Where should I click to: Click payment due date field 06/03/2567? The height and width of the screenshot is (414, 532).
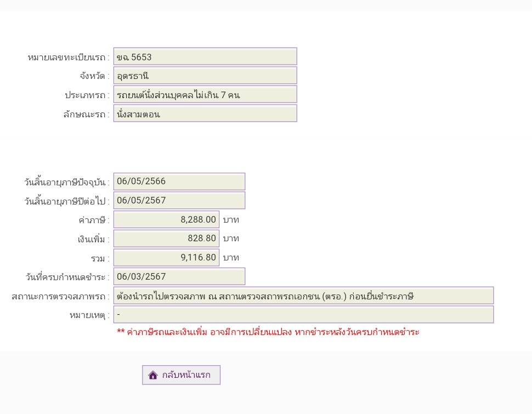pyautogui.click(x=179, y=276)
